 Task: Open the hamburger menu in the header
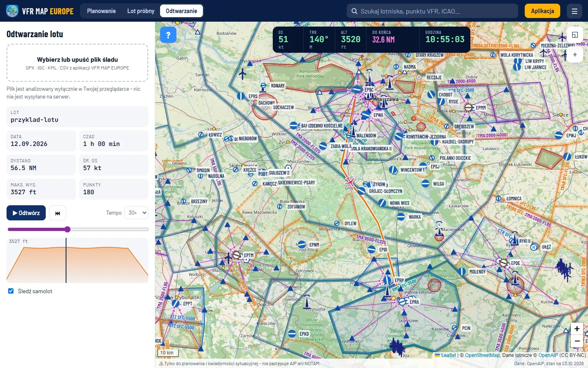575,11
